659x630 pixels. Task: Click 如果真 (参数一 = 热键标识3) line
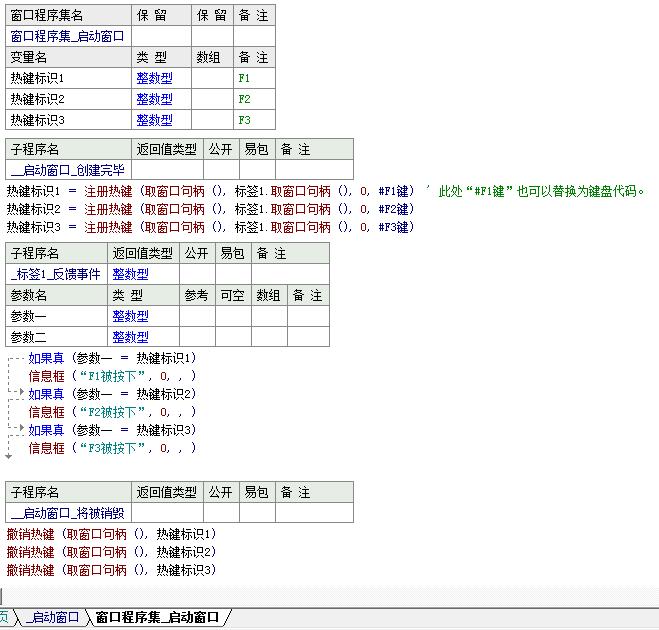coord(112,430)
